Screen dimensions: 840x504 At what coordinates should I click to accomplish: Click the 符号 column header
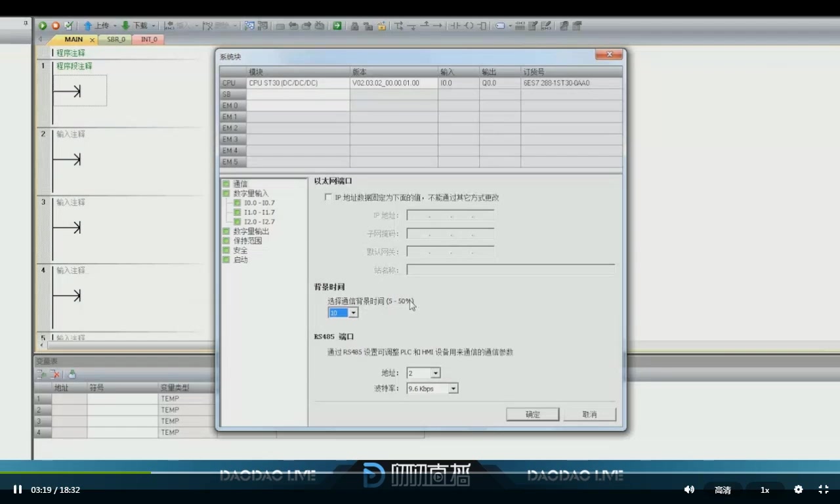click(122, 388)
